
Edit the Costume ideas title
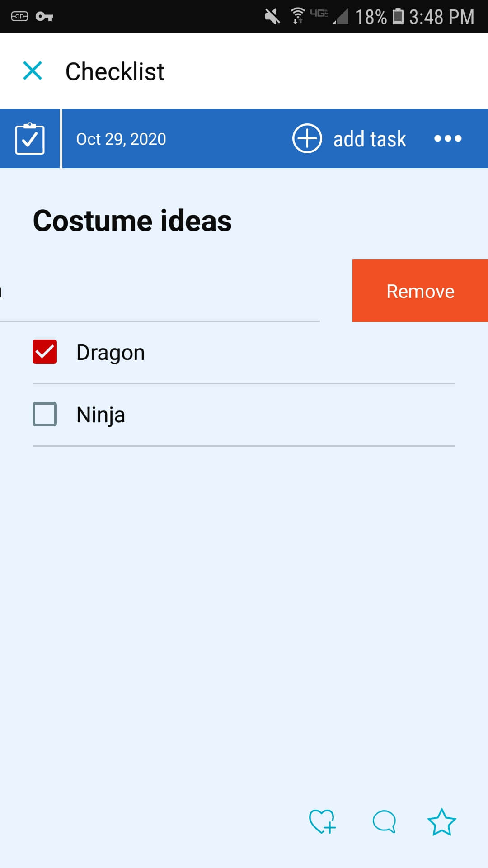click(x=132, y=221)
